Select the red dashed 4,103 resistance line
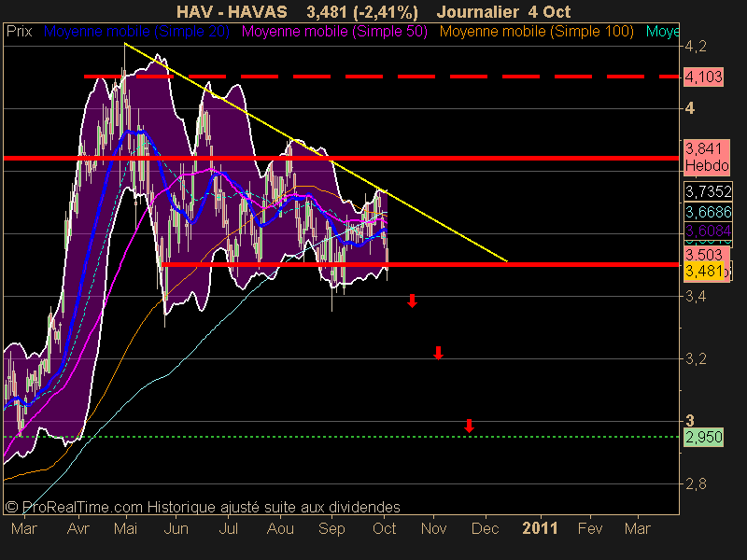Screen dimensions: 747x560 tap(381, 77)
